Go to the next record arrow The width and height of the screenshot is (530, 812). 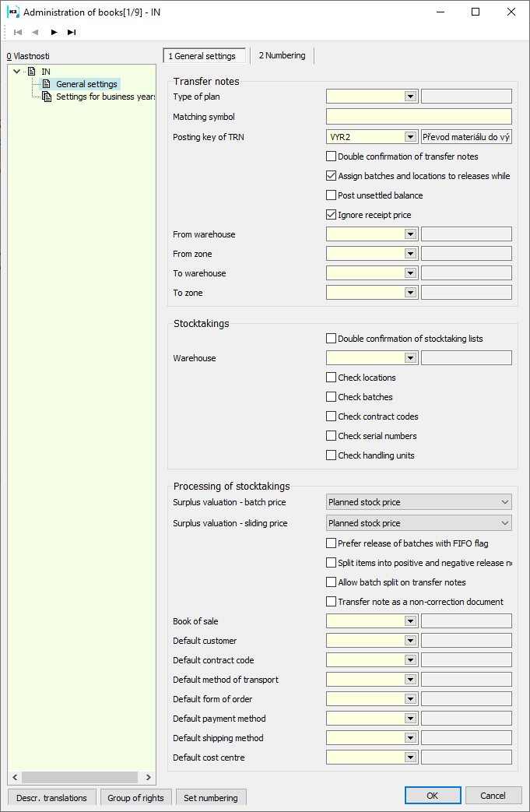[54, 32]
